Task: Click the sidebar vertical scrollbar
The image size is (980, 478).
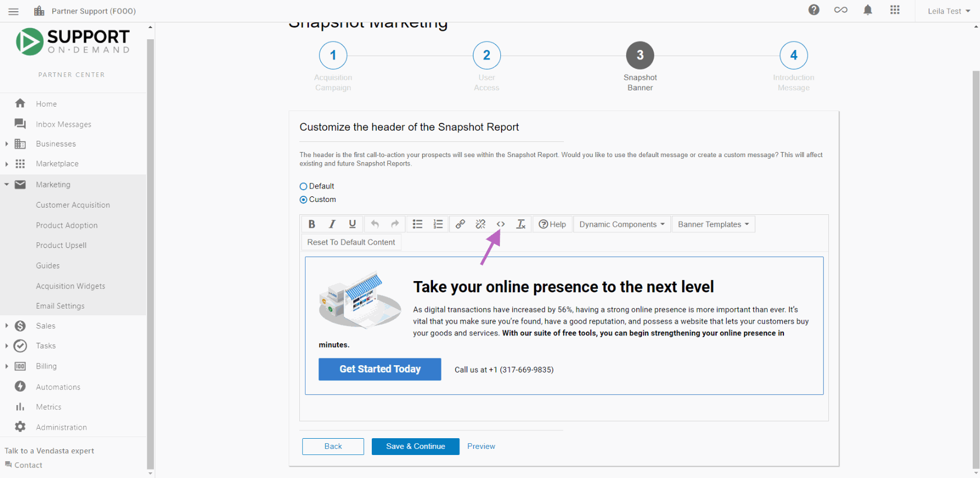Action: coord(150,252)
